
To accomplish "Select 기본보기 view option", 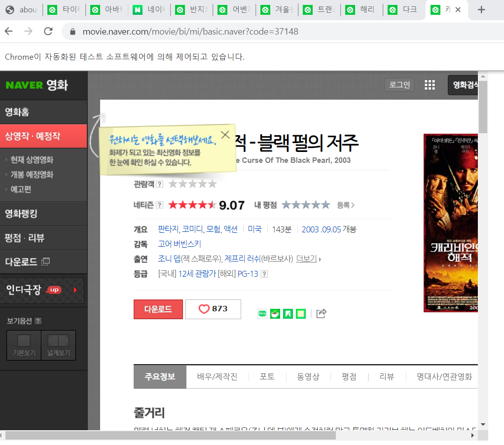I will pos(24,345).
